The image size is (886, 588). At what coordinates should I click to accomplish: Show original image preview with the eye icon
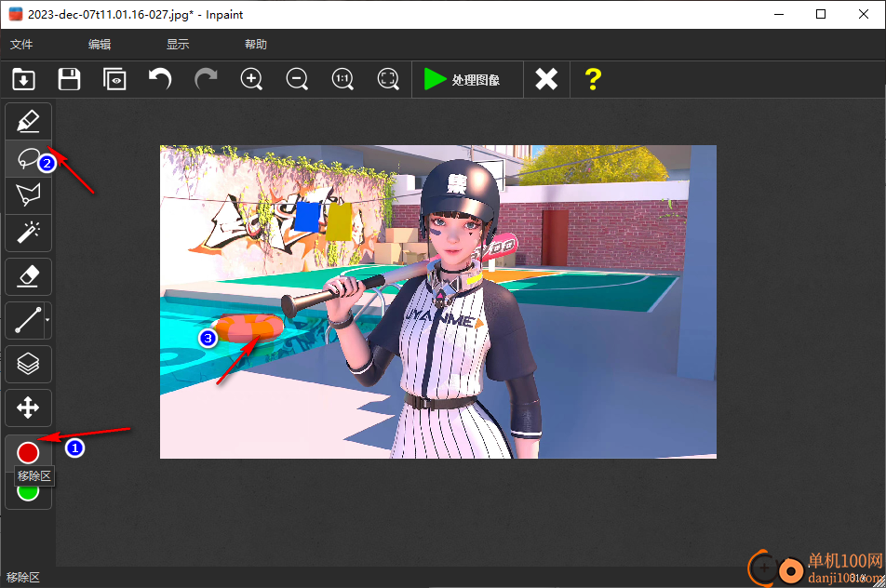click(x=114, y=79)
